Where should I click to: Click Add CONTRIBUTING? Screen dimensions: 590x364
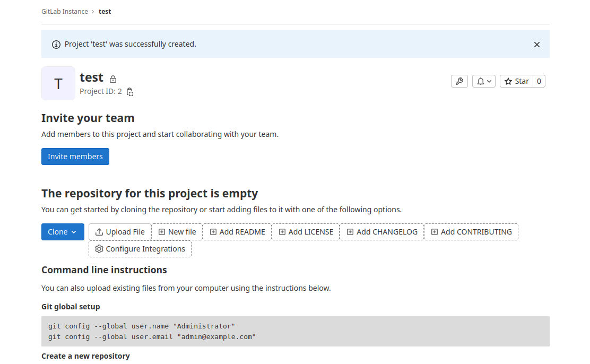pyautogui.click(x=472, y=232)
